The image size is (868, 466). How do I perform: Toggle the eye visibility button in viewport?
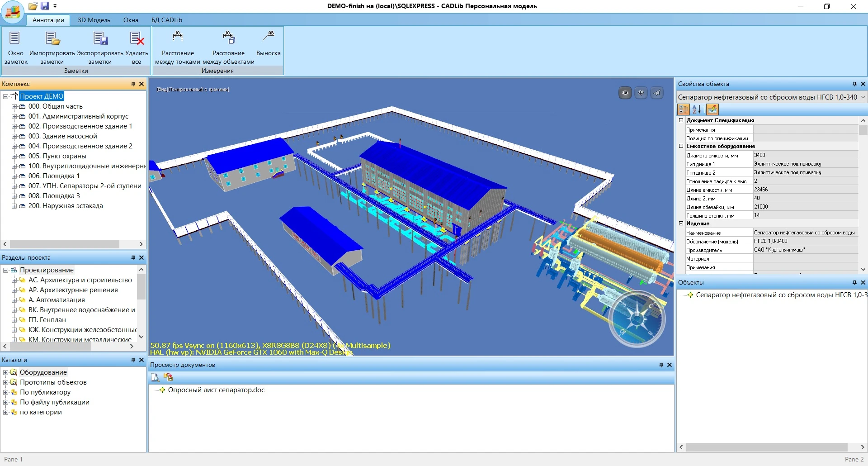pos(625,93)
